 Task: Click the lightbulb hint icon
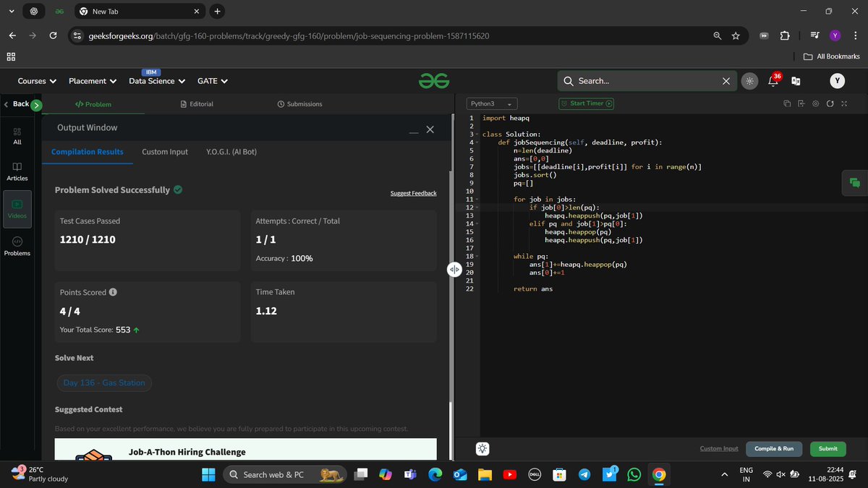[482, 448]
